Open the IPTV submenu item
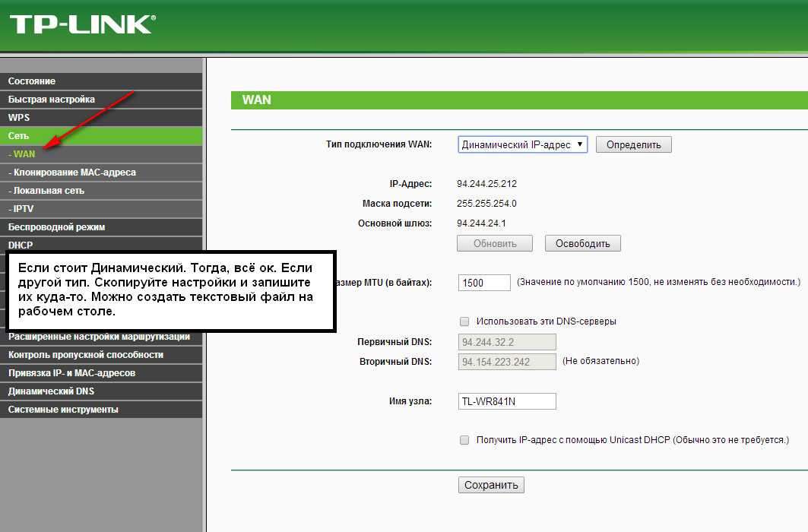 point(101,209)
